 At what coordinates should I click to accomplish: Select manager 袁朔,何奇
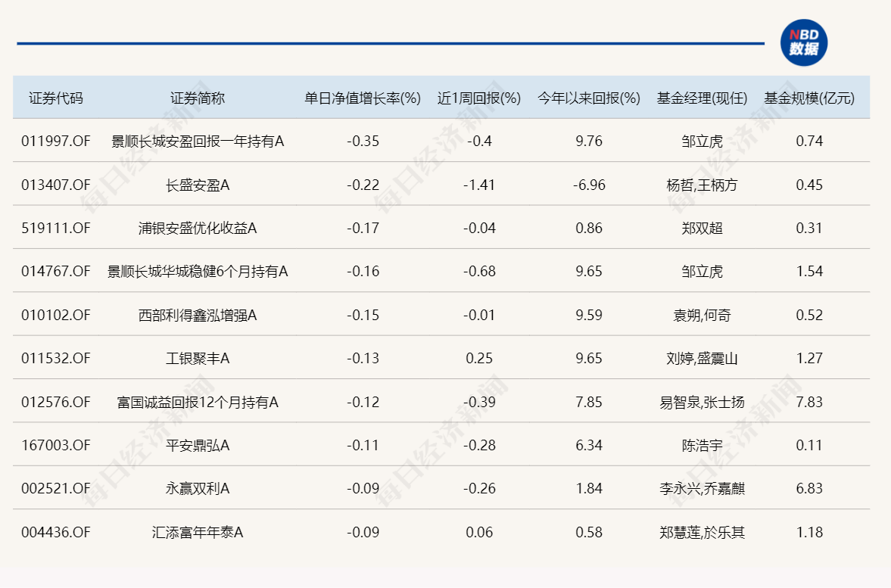pyautogui.click(x=702, y=315)
